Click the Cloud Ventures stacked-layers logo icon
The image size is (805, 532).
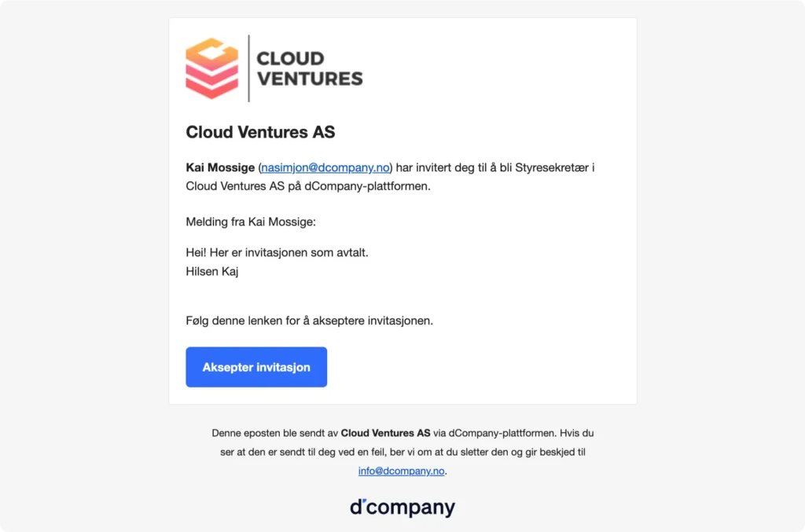211,68
